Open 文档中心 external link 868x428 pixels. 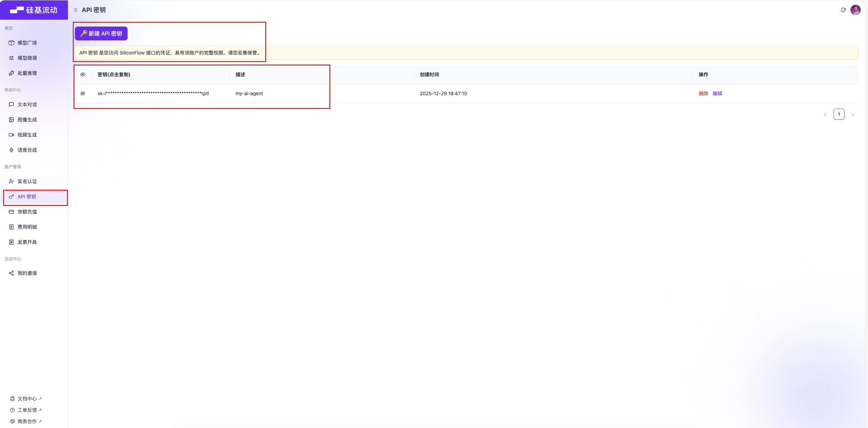(27, 399)
